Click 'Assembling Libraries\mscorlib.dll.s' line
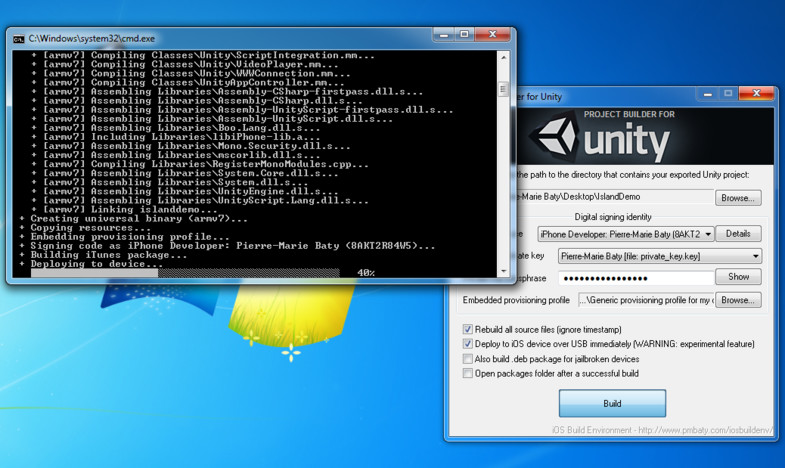This screenshot has height=468, width=785. [x=181, y=155]
